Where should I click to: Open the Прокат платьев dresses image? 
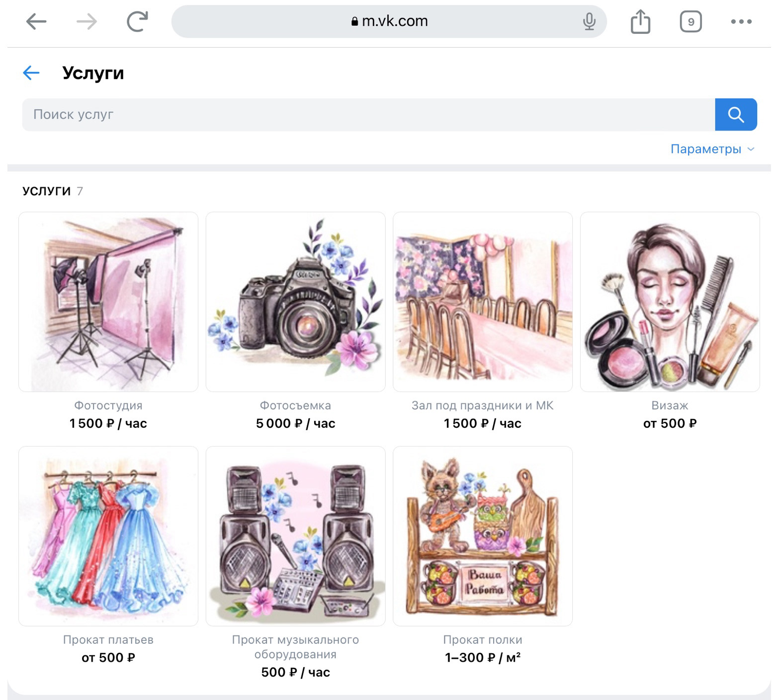click(108, 536)
